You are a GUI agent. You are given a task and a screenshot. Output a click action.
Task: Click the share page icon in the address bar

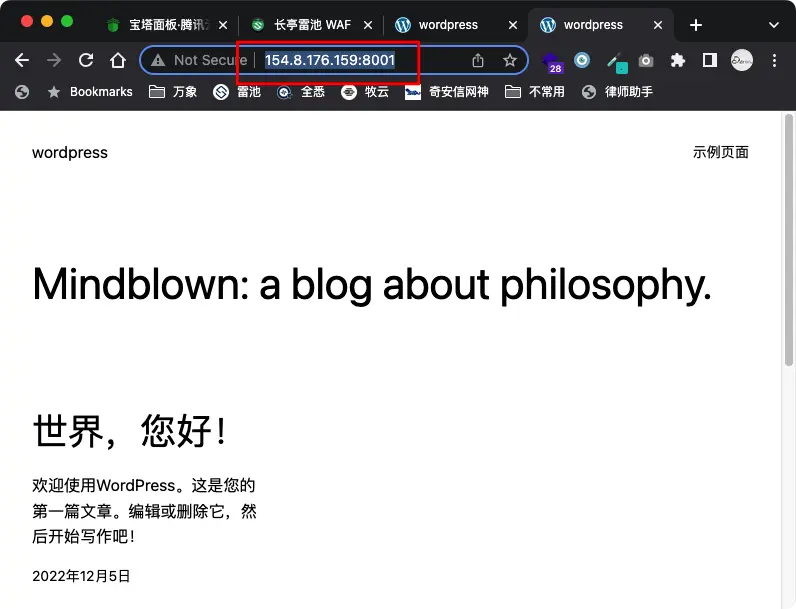pos(478,60)
